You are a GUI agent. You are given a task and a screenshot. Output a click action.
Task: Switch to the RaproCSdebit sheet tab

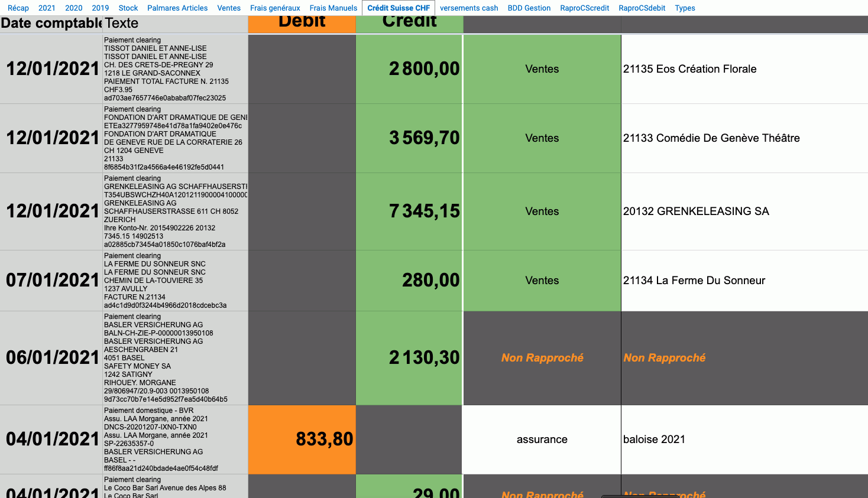(642, 8)
